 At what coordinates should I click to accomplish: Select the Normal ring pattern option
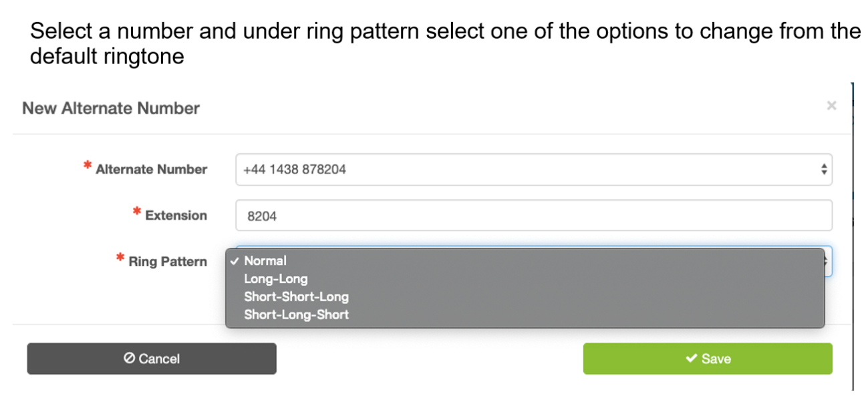[265, 261]
